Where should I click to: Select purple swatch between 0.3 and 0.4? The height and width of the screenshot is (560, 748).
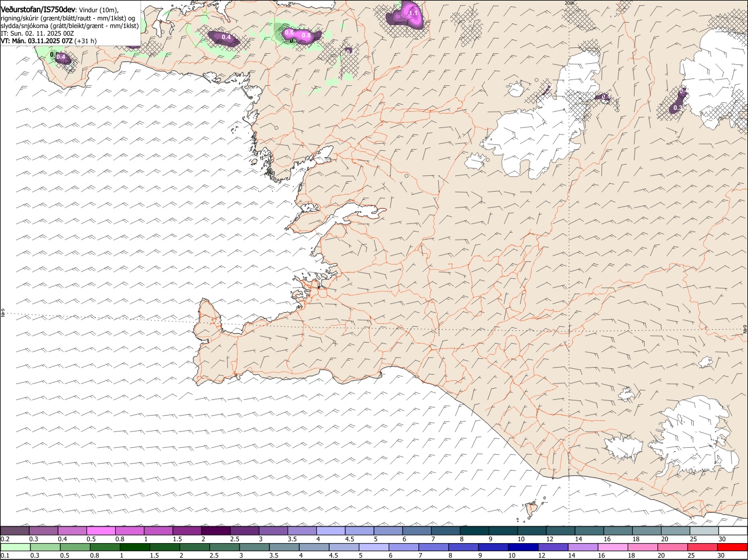pyautogui.click(x=43, y=530)
